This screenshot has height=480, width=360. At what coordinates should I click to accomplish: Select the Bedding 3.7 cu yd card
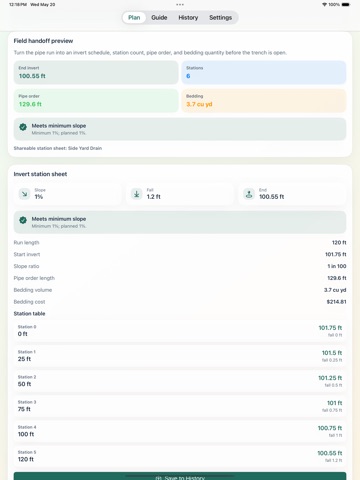264,101
